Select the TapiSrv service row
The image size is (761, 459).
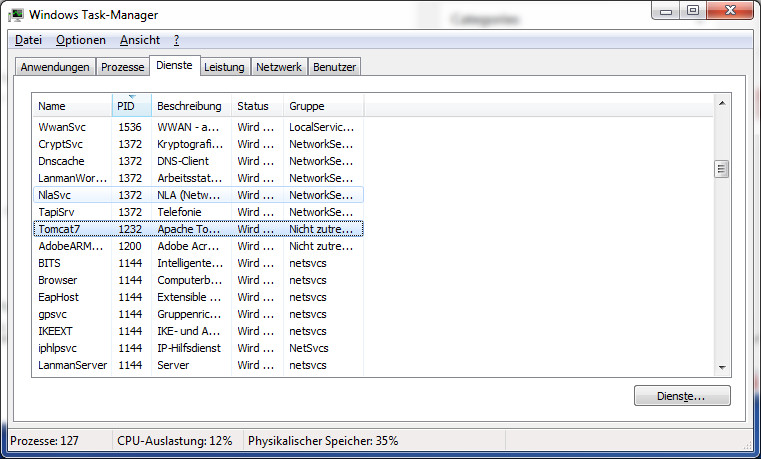(x=198, y=212)
